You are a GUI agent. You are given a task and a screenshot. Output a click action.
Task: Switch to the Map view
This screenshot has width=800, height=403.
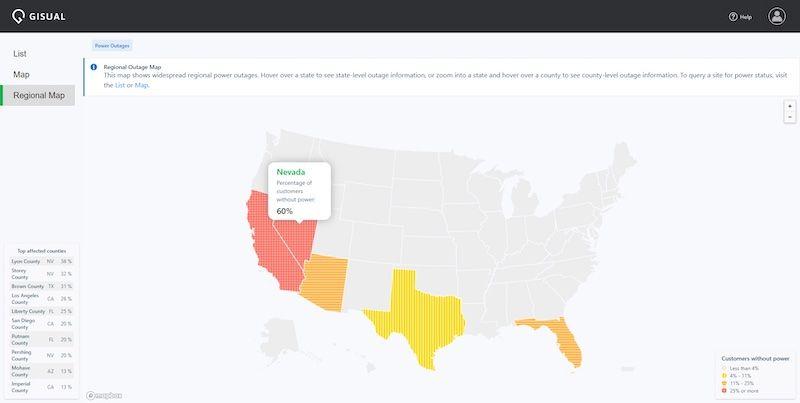pos(21,74)
